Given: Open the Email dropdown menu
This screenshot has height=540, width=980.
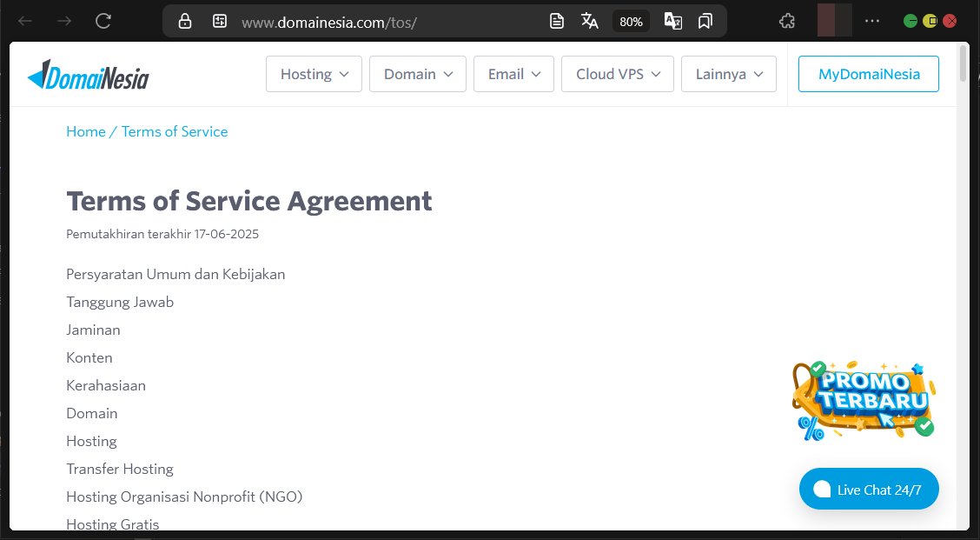Looking at the screenshot, I should pos(513,74).
